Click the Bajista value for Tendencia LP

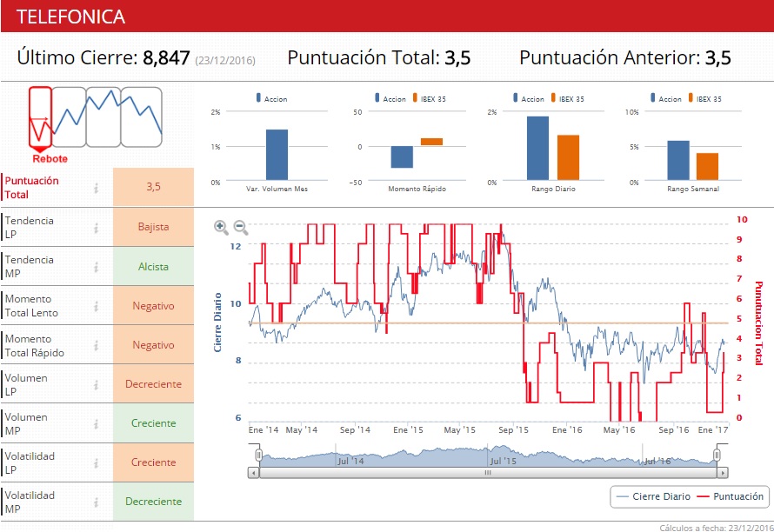(154, 227)
